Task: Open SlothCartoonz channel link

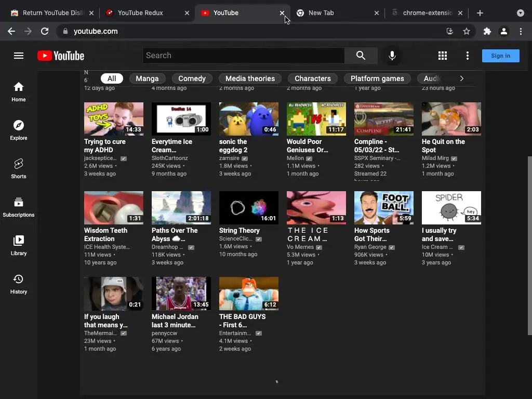Action: pos(170,158)
